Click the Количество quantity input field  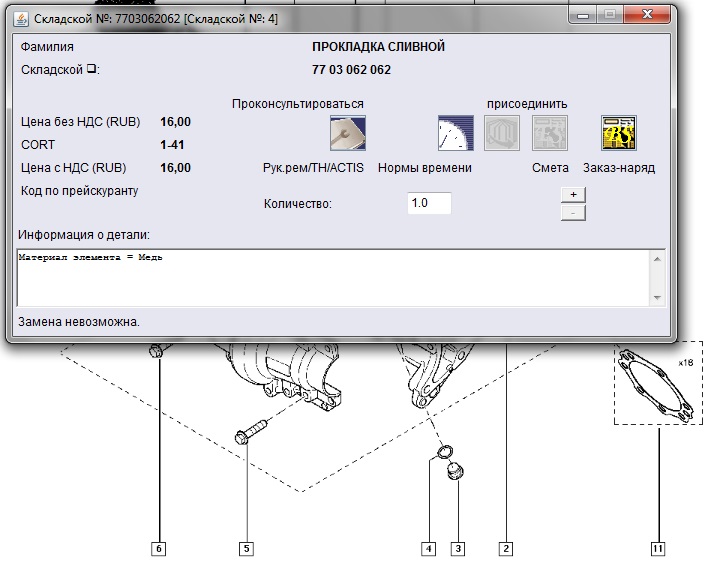coord(429,203)
